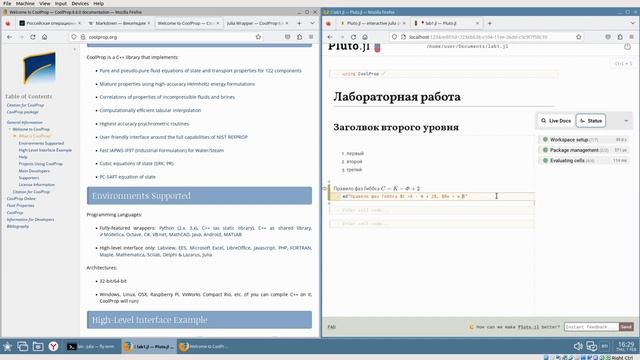Open VirtualBox File menu

coord(7,3)
